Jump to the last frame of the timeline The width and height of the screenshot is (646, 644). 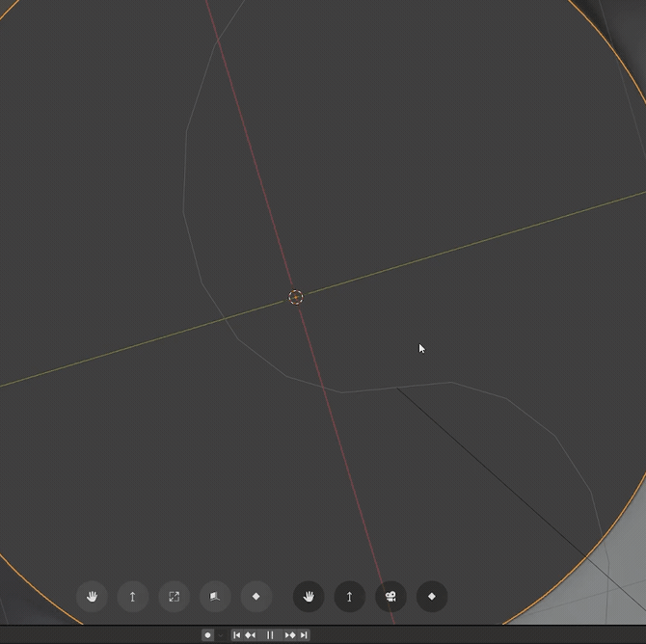(x=304, y=635)
